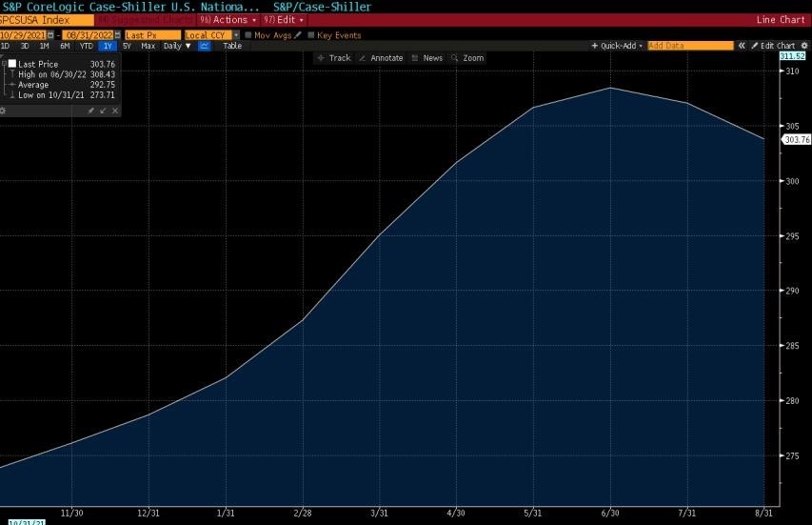Toggle the Last Price legend checkbox
Image resolution: width=812 pixels, height=525 pixels.
point(12,64)
